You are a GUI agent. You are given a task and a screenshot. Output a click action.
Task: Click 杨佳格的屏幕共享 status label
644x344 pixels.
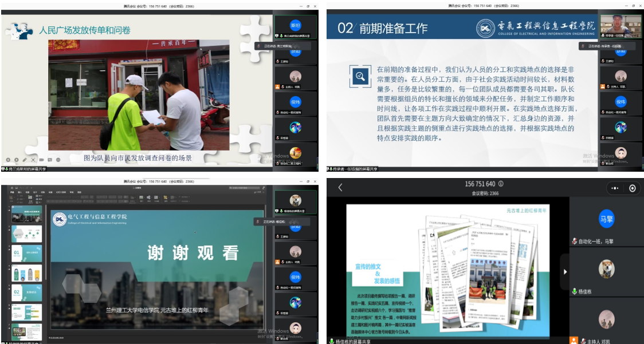coord(359,341)
